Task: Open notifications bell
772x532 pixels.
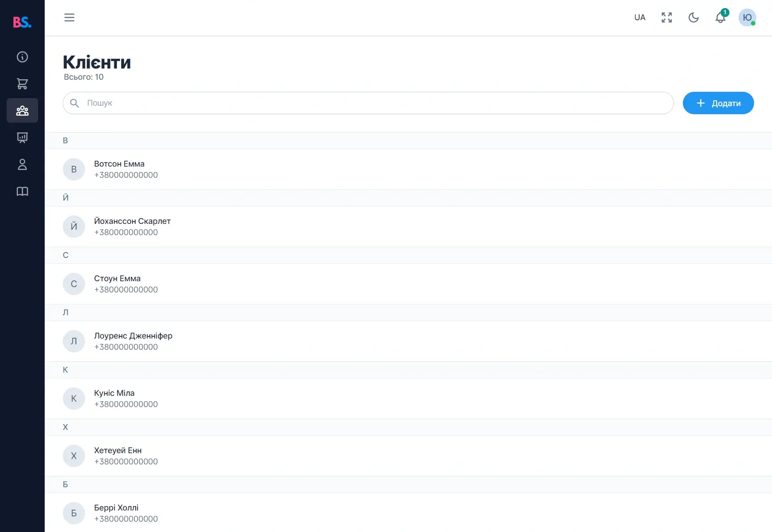Action: (720, 17)
